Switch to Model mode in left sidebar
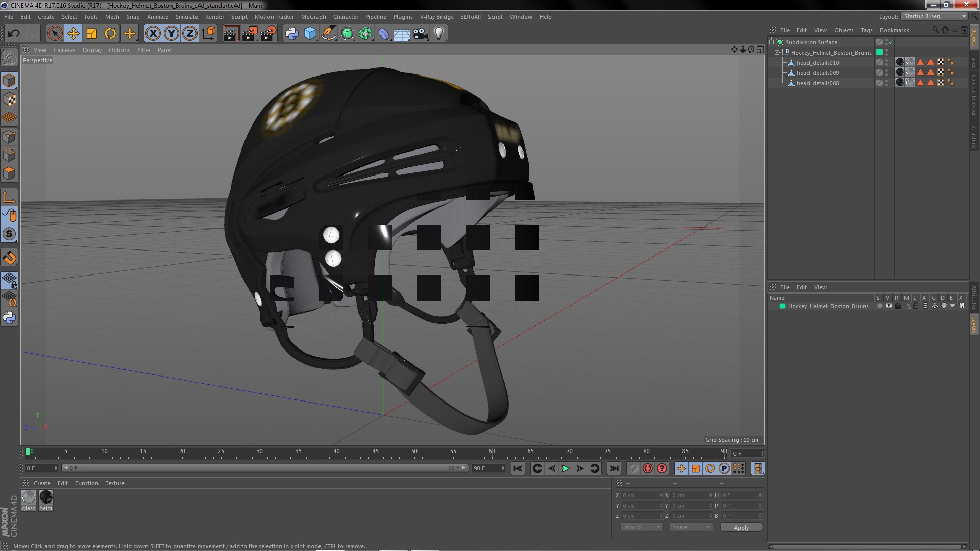Screen dimensions: 980x551 click(x=9, y=81)
